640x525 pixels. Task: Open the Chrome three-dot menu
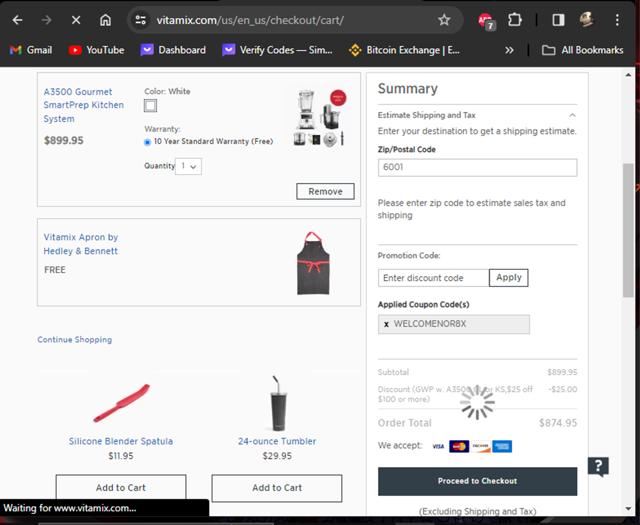[617, 20]
